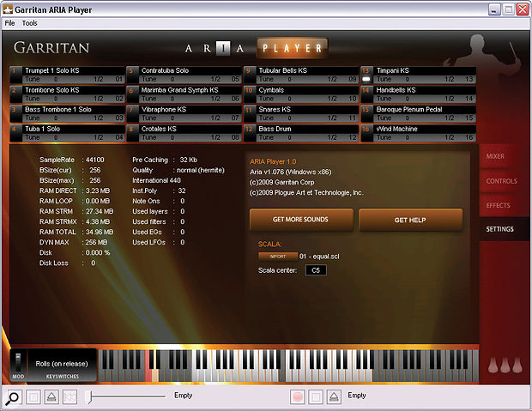532x411 pixels.
Task: Click the pedals icon beside the keyboard
Action: (505, 365)
